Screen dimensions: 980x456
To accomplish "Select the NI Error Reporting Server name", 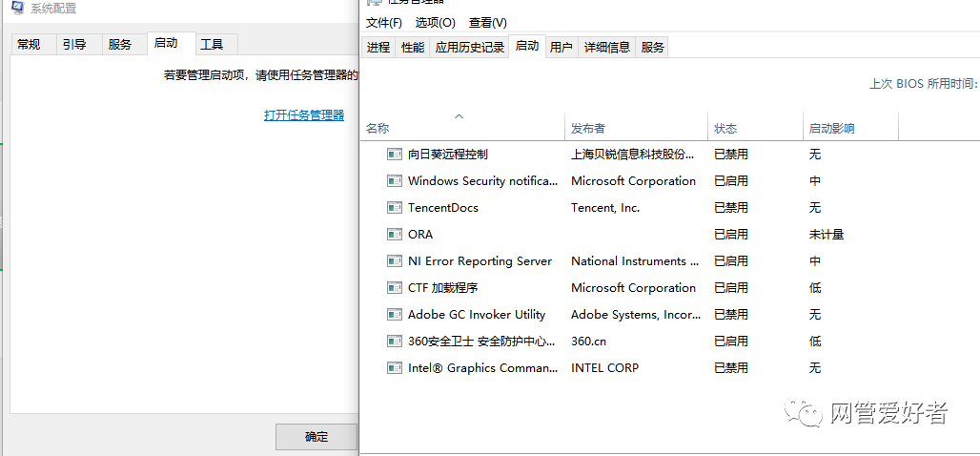I will (480, 260).
